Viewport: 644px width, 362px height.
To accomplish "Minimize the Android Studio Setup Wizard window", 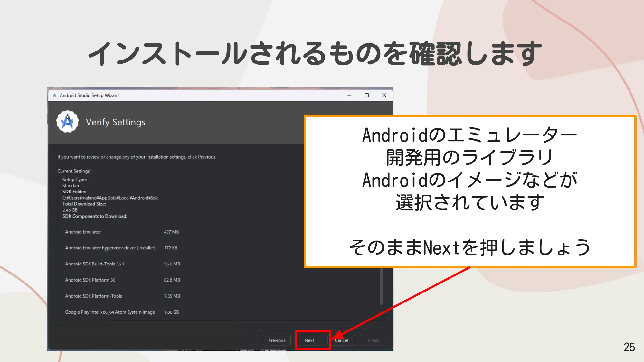I will (x=349, y=95).
